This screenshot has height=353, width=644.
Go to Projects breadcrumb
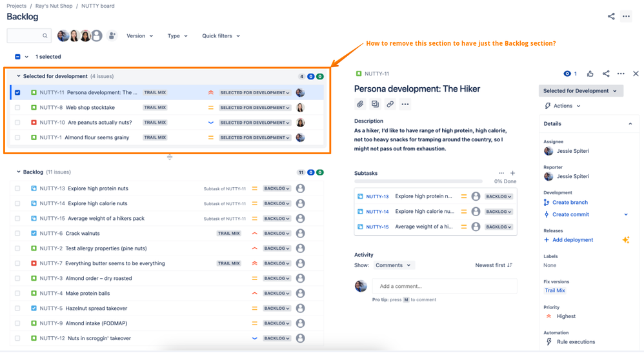pos(16,6)
